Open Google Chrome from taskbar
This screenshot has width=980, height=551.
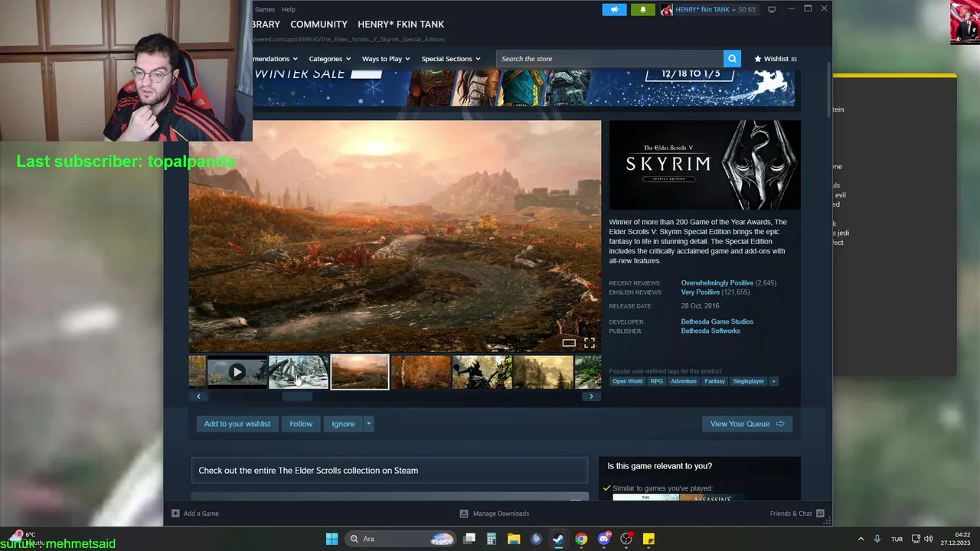pyautogui.click(x=581, y=539)
